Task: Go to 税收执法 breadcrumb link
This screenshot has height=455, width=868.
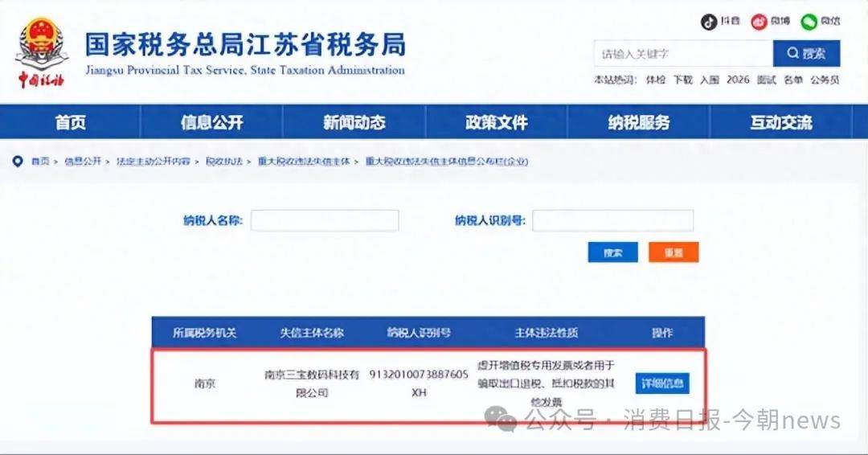Action: pyautogui.click(x=224, y=162)
